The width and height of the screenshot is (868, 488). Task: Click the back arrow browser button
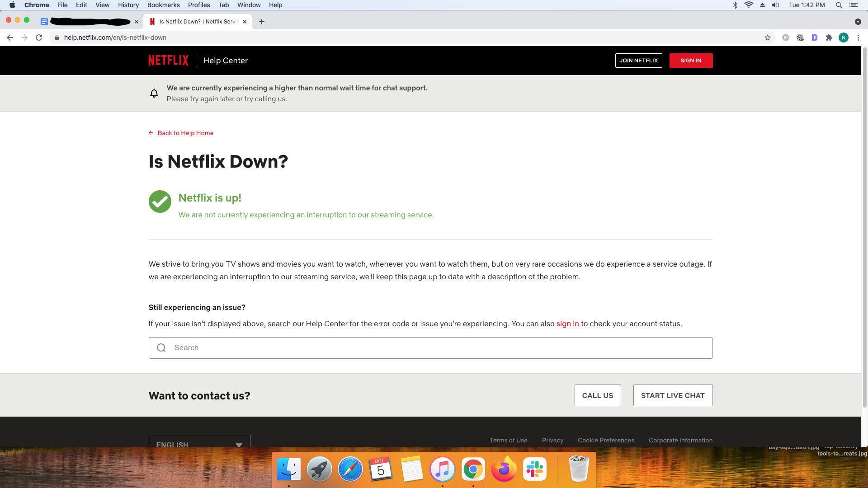click(10, 38)
